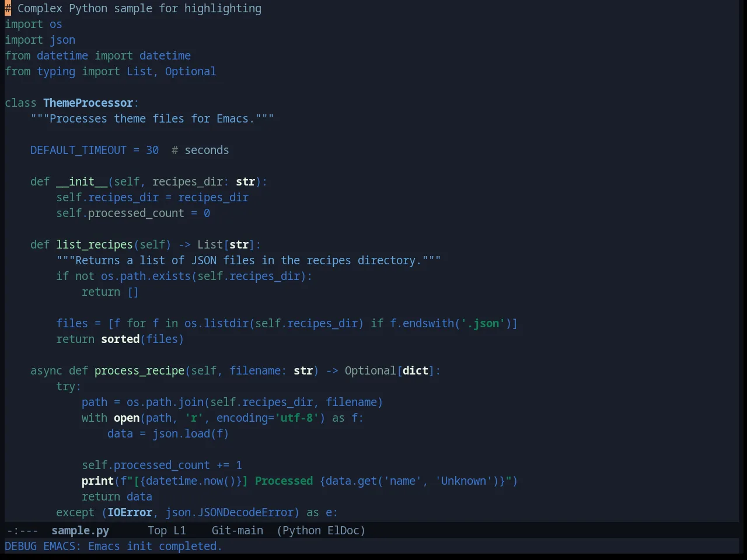Click the DEFAULT_TIMEOUT constant
Viewport: 747px width, 560px height.
pos(78,150)
